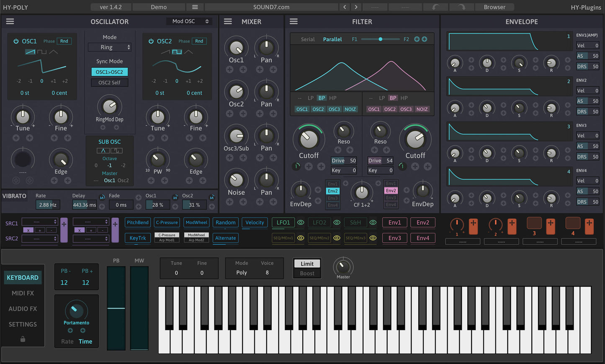Go to previous preset with left arrow
Viewport: 605px width, 364px height.
[345, 7]
